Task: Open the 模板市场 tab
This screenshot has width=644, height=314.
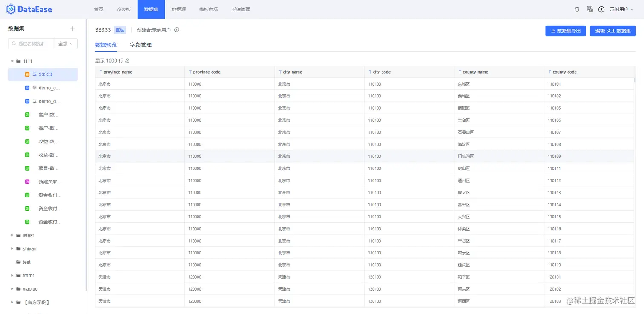Action: pyautogui.click(x=209, y=9)
